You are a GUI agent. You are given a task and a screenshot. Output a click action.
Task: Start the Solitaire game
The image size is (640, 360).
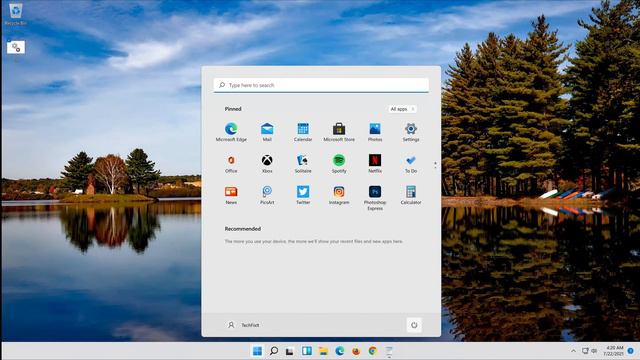click(303, 164)
